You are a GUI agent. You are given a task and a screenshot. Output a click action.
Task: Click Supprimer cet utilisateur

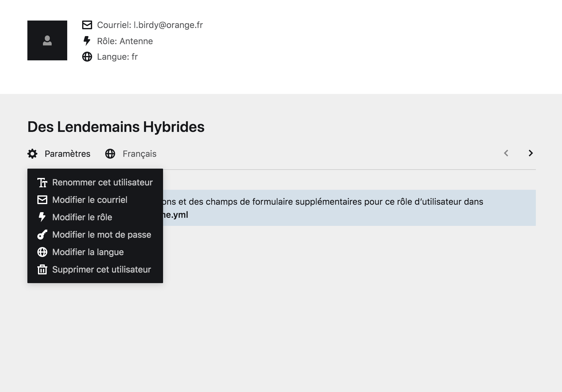point(101,269)
